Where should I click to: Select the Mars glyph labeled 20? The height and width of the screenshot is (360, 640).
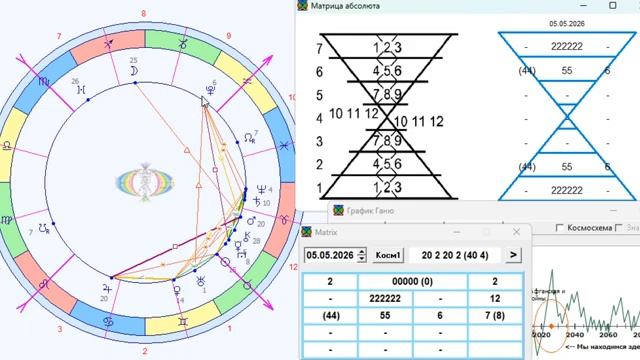[251, 221]
